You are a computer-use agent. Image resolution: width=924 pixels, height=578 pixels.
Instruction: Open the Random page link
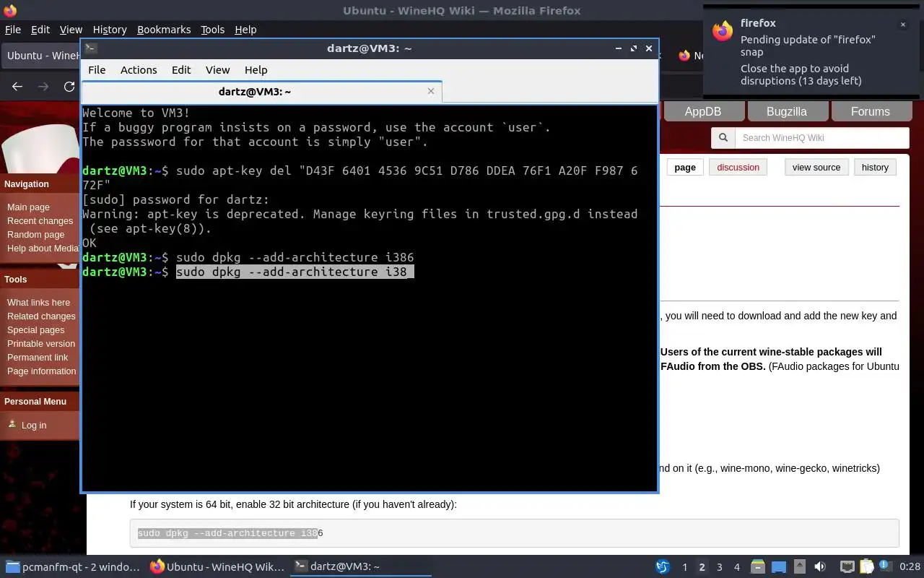point(35,235)
